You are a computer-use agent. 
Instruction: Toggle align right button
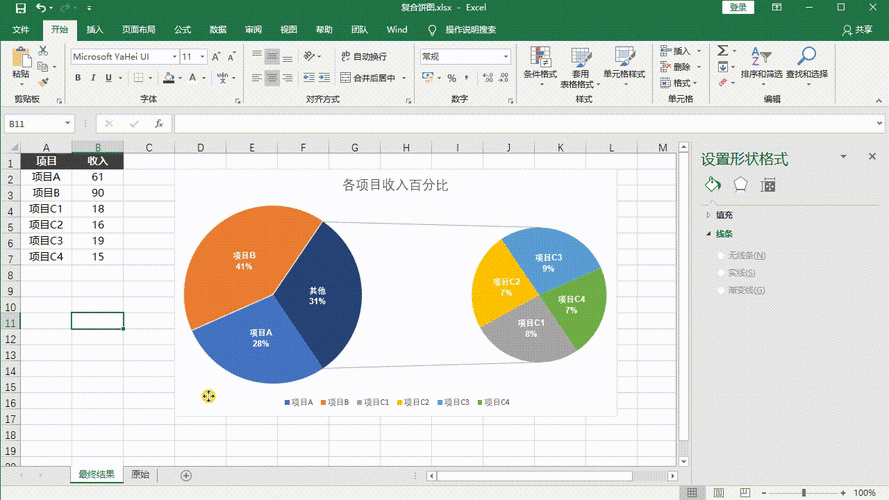(x=288, y=78)
